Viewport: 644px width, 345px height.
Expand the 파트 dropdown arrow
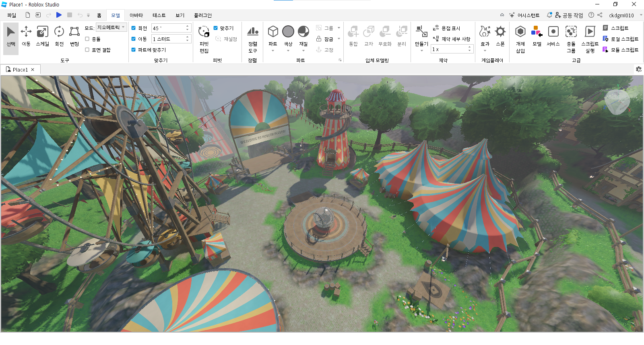coord(273,51)
